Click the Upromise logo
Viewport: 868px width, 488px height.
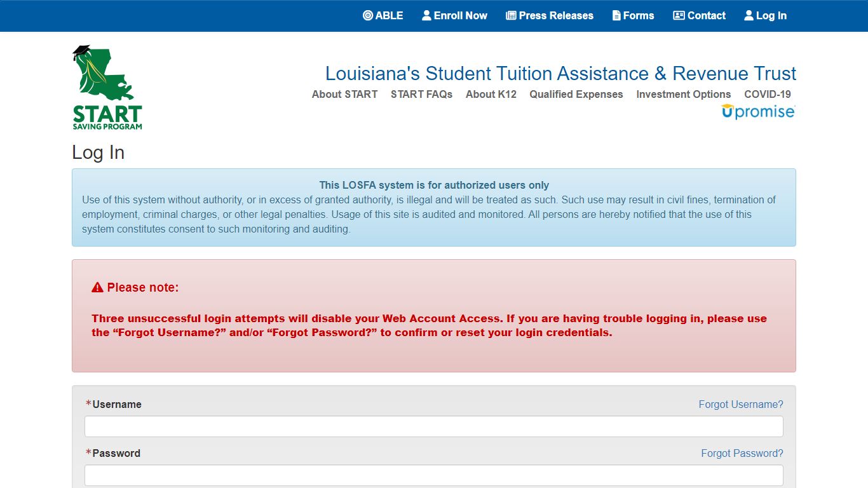click(758, 111)
